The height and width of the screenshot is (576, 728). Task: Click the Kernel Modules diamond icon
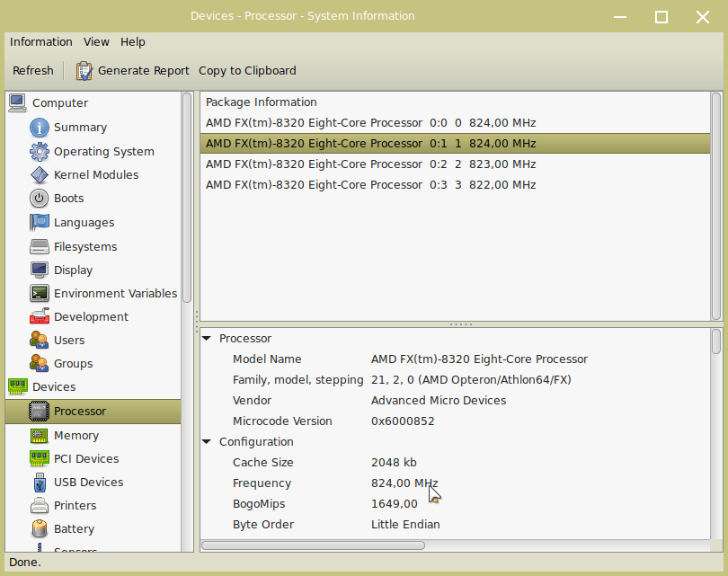[39, 175]
